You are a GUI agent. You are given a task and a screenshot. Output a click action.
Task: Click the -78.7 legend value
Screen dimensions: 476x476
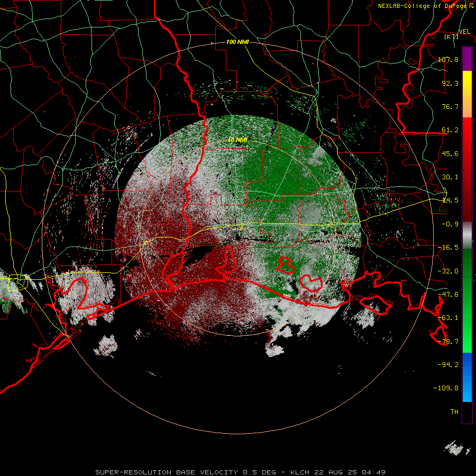tap(448, 342)
